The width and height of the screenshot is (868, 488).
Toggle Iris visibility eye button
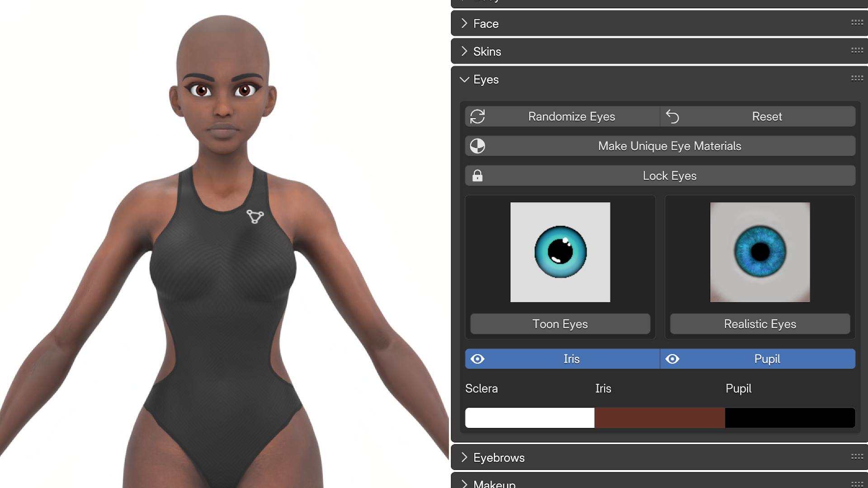[477, 359]
